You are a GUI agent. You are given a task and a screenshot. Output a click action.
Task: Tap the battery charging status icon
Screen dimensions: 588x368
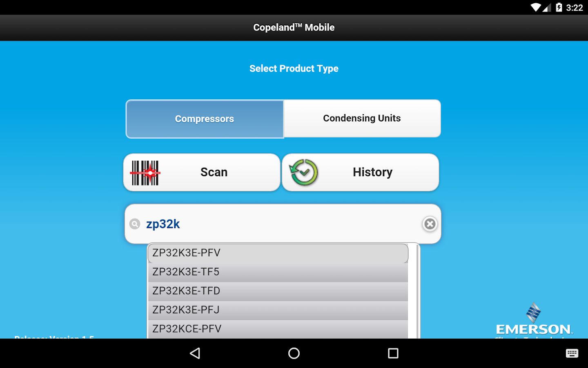tap(559, 7)
